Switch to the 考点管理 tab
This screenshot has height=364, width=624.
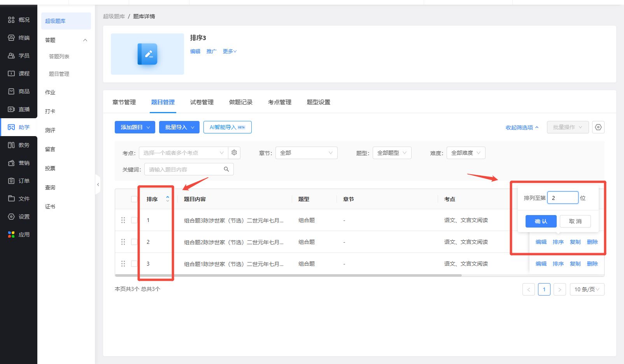coord(279,102)
